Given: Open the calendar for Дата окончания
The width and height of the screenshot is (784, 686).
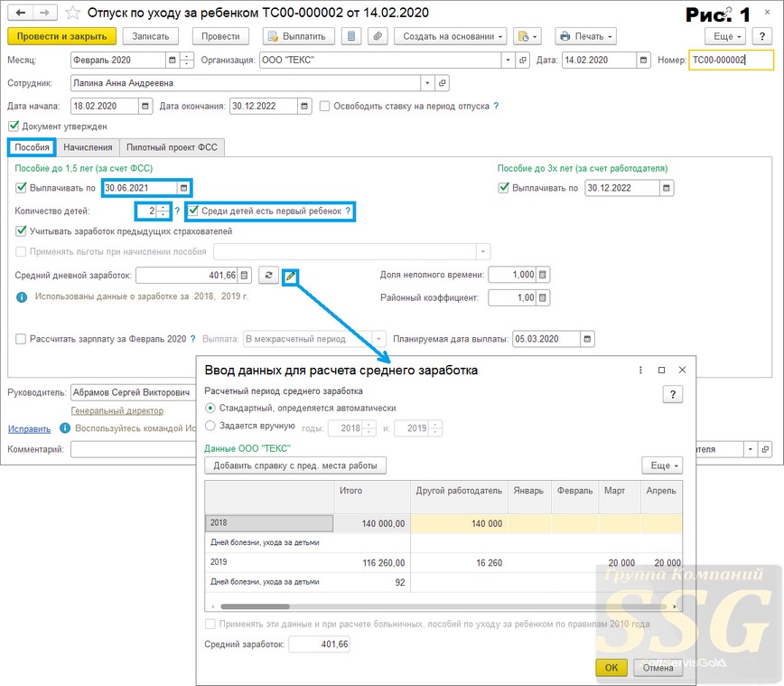Looking at the screenshot, I should point(304,106).
